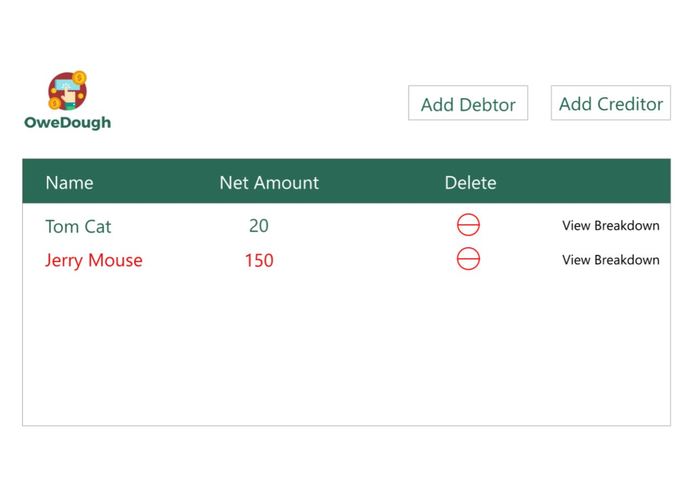The height and width of the screenshot is (494, 695).
Task: Click the OweDough brand text
Action: (x=67, y=123)
